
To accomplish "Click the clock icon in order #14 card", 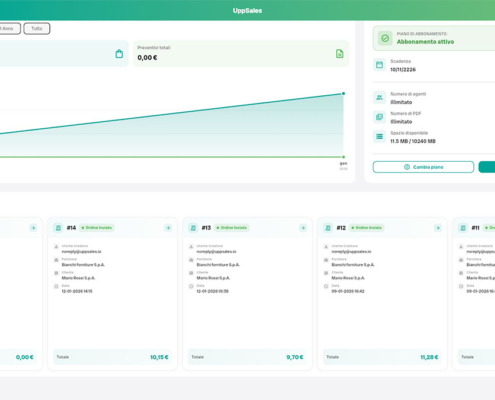I will 56,286.
